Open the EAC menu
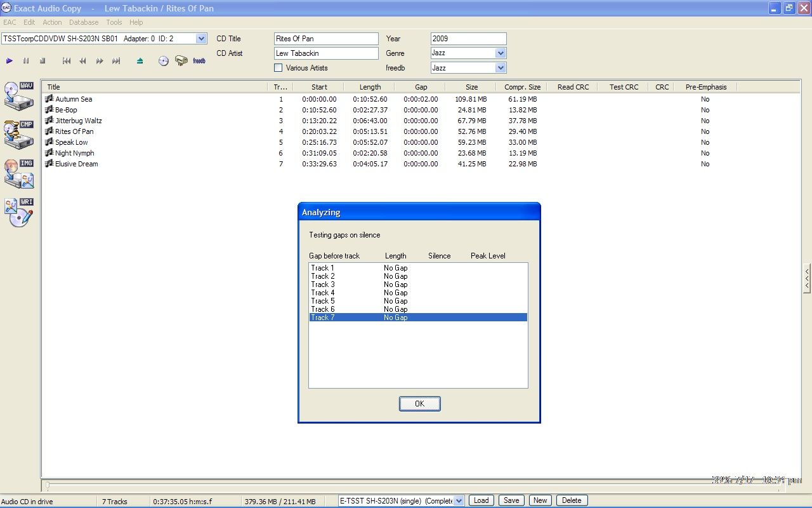812x508 pixels. tap(10, 22)
